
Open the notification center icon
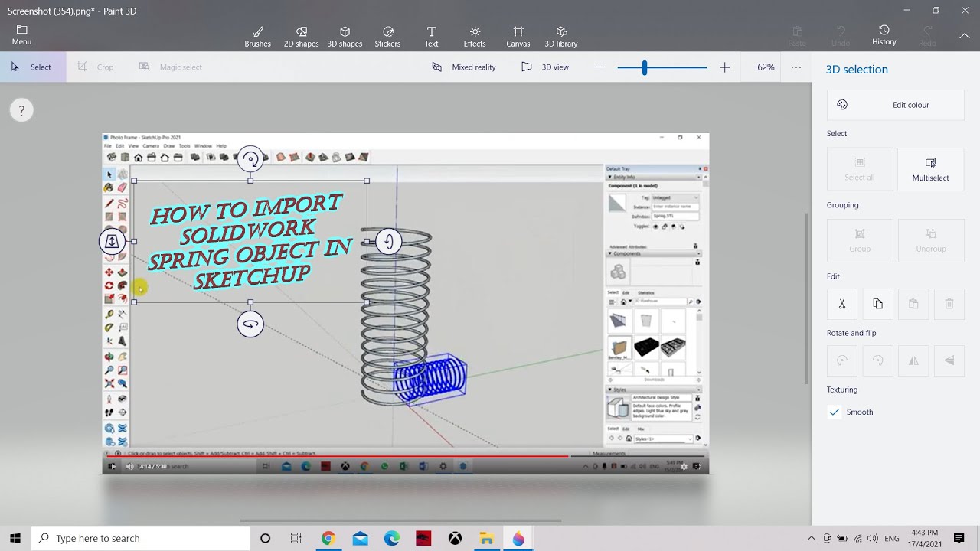point(959,538)
